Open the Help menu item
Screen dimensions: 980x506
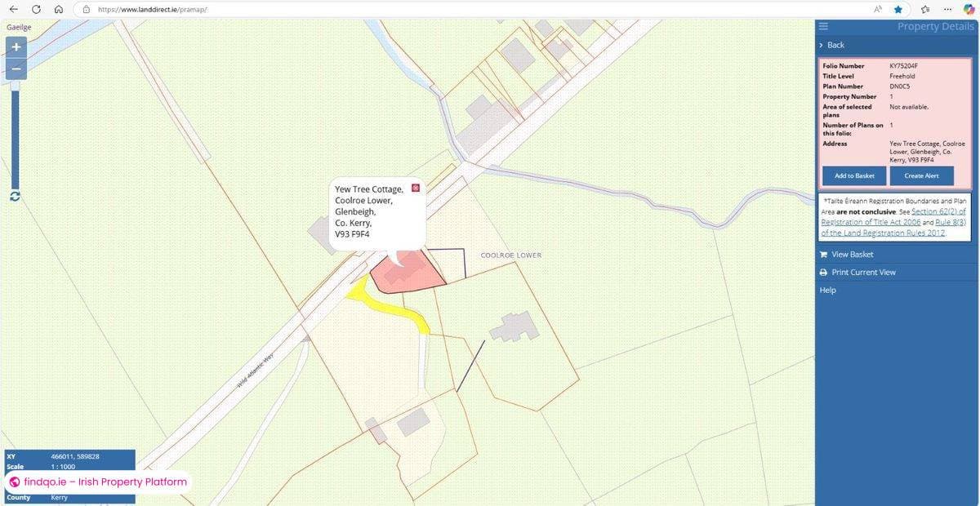point(827,290)
